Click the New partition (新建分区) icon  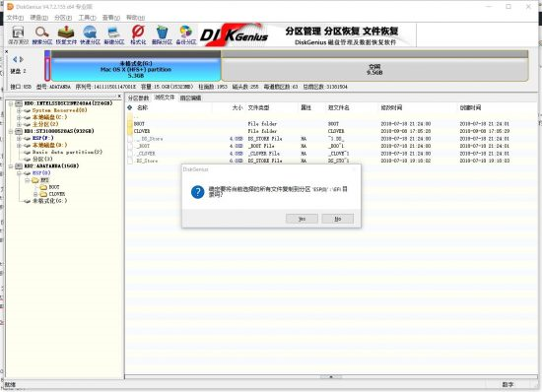(x=113, y=33)
